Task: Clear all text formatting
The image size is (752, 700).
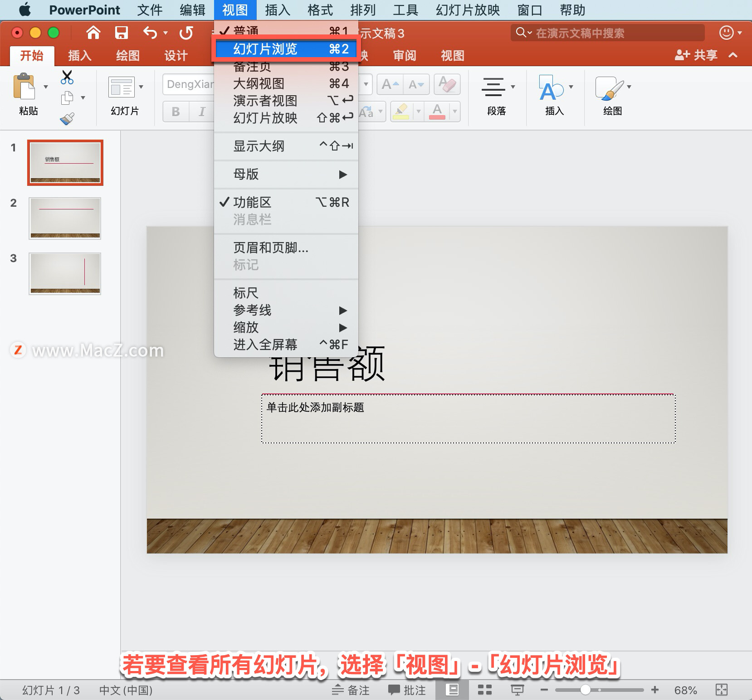Action: click(447, 84)
